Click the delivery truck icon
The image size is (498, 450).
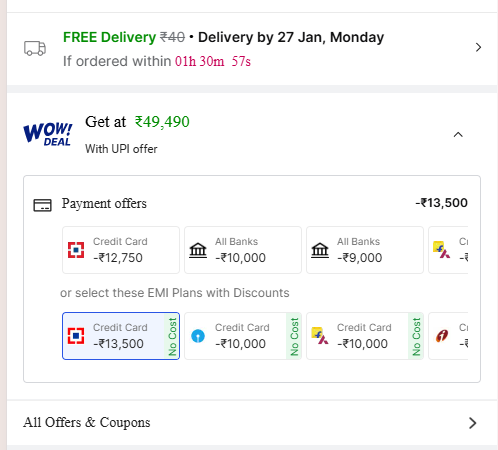coord(35,48)
